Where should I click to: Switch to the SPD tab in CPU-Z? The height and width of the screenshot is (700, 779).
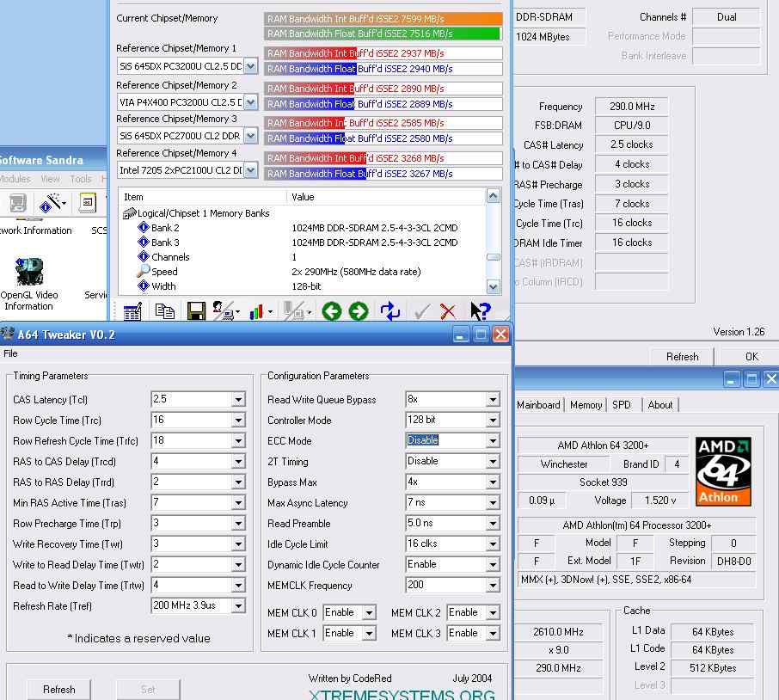622,405
